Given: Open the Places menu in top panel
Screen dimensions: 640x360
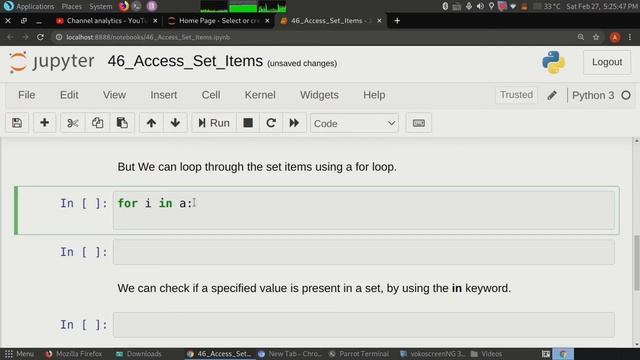Looking at the screenshot, I should (x=71, y=6).
